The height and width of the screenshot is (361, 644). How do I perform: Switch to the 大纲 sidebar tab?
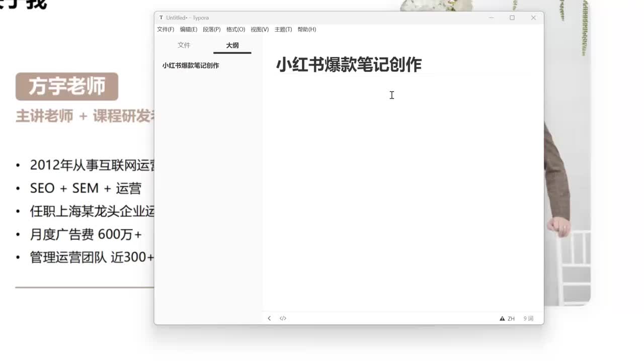click(x=232, y=45)
